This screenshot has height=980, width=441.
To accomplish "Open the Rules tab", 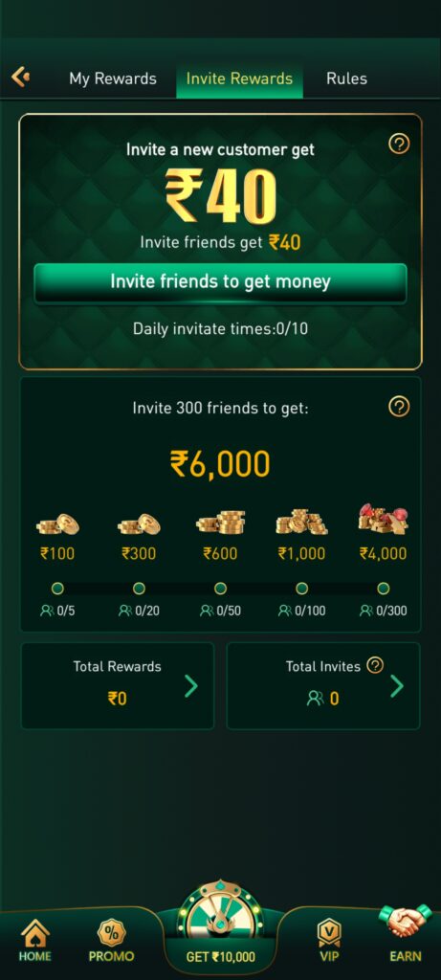I will [x=346, y=78].
